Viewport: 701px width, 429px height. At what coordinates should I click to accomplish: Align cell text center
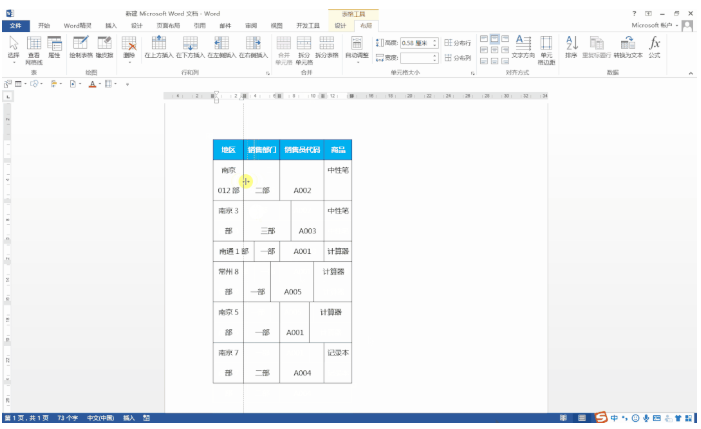tap(494, 50)
